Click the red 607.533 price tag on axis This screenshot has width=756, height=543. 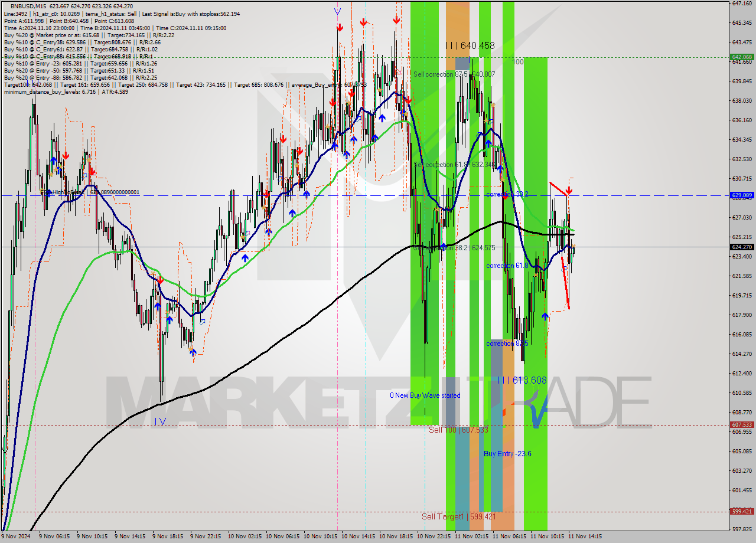[742, 425]
